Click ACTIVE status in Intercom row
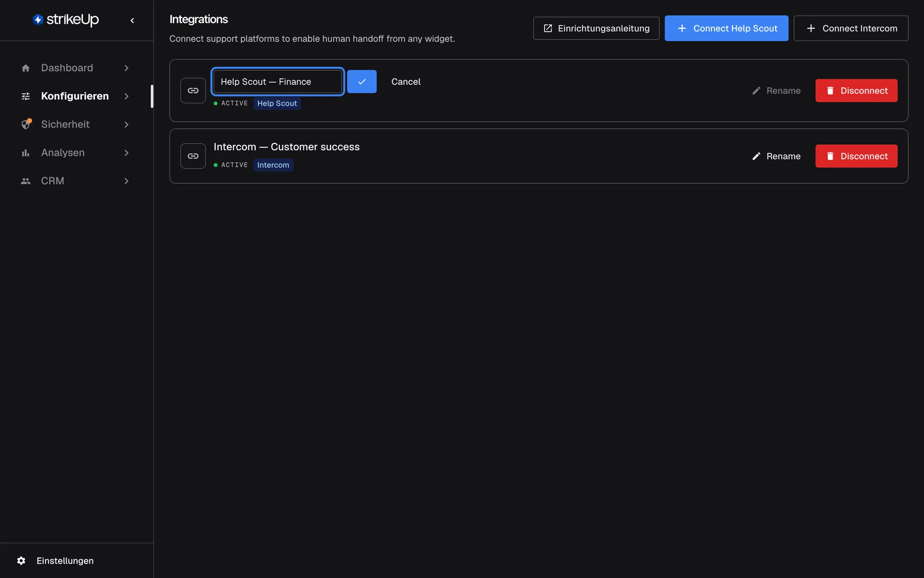The height and width of the screenshot is (578, 924). pyautogui.click(x=230, y=165)
